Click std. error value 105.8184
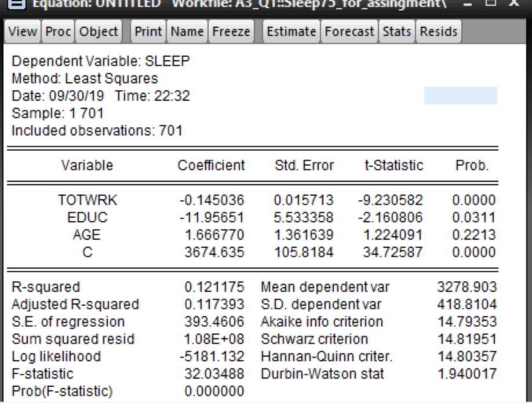The height and width of the screenshot is (403, 532). coord(304,252)
